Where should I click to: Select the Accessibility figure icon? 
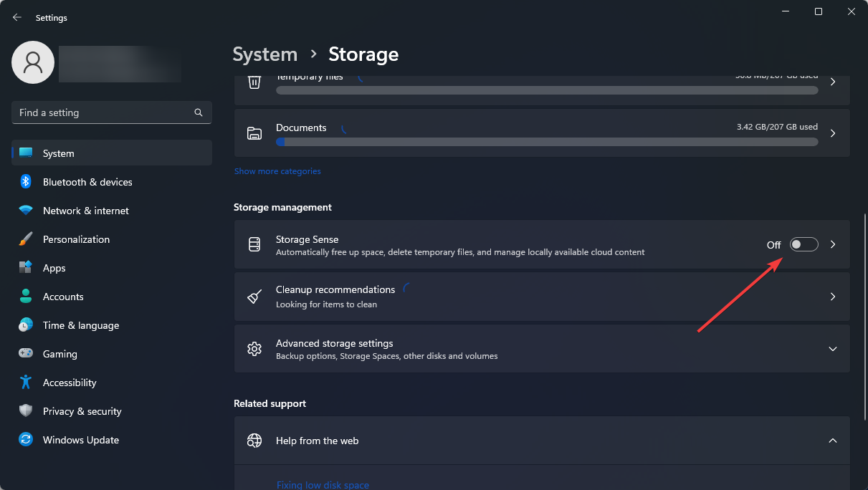pyautogui.click(x=26, y=383)
